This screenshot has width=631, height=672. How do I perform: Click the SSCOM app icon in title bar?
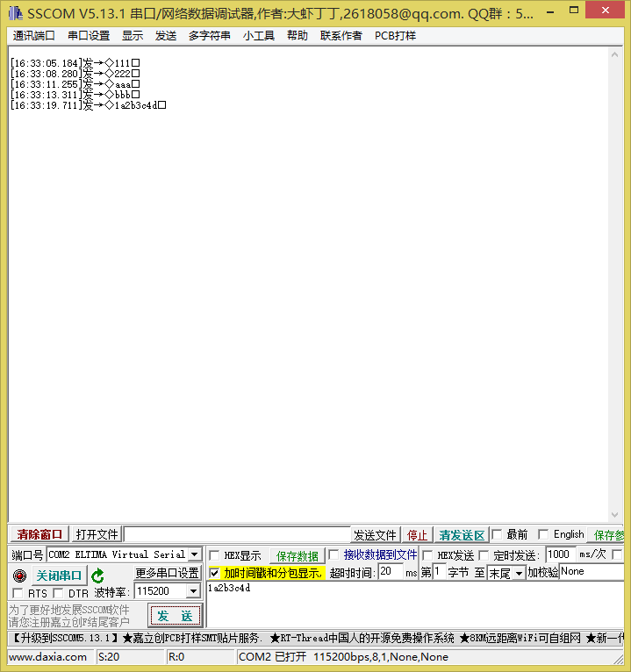[16, 13]
